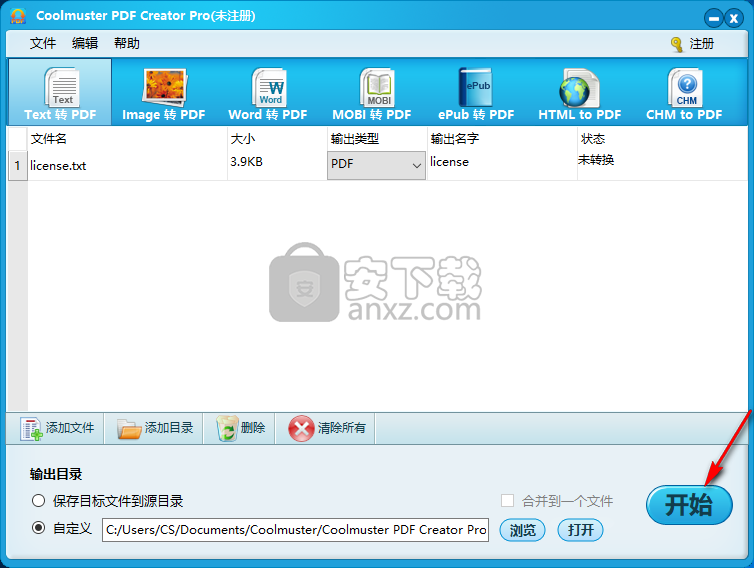Select ePub to PDF conversion mode
754x568 pixels.
(476, 92)
